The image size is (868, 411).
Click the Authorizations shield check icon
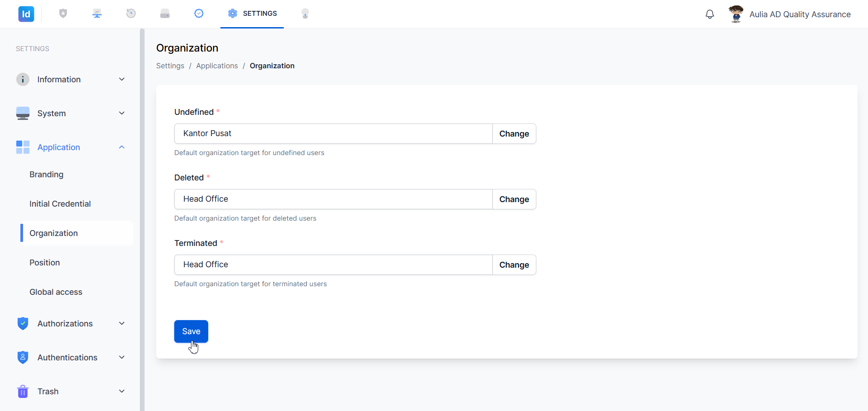click(x=23, y=323)
